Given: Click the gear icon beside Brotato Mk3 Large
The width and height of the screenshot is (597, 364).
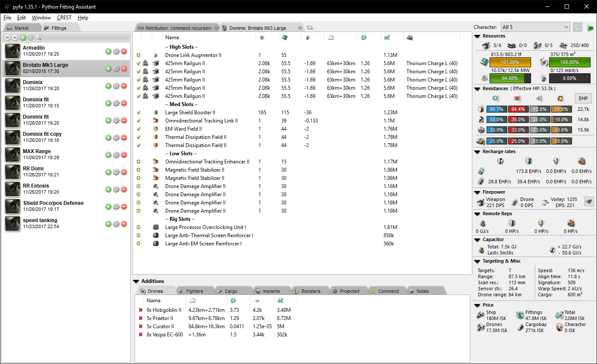Looking at the screenshot, I should pos(116,69).
